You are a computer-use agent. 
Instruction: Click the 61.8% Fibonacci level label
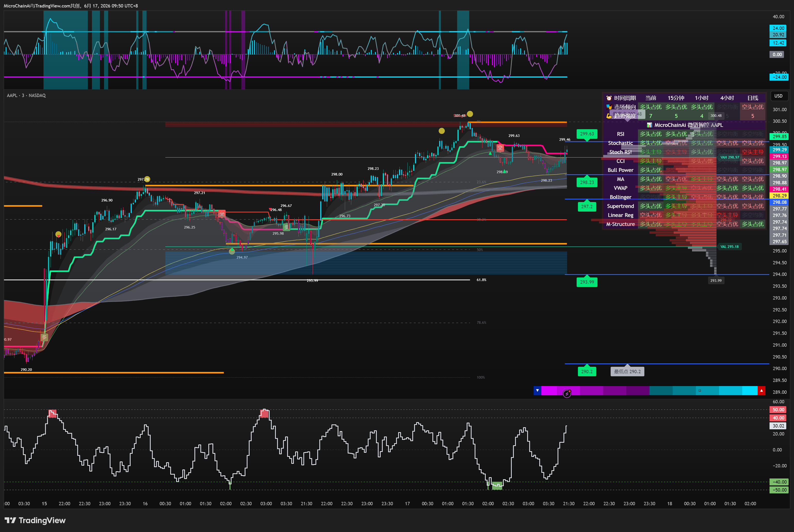[481, 280]
